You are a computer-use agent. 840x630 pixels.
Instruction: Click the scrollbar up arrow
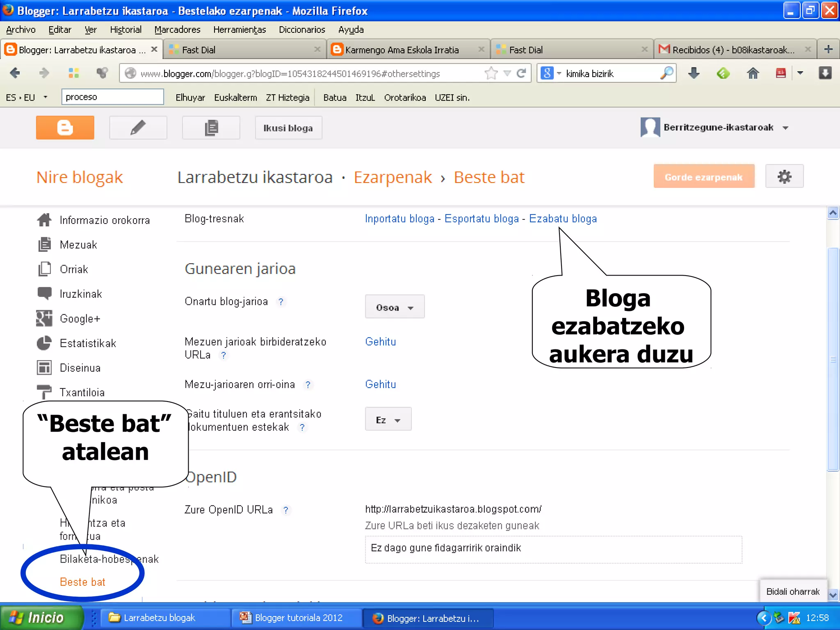(833, 212)
